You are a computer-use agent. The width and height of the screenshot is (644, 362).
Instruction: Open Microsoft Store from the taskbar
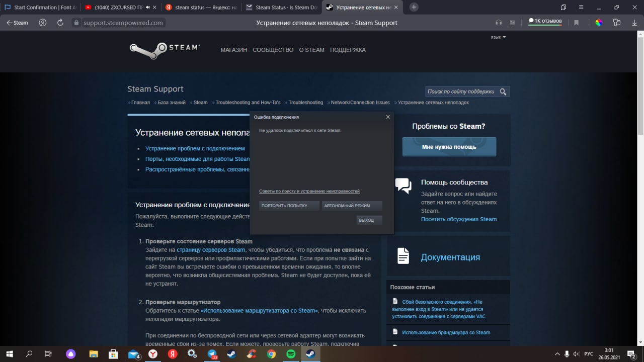(x=113, y=354)
